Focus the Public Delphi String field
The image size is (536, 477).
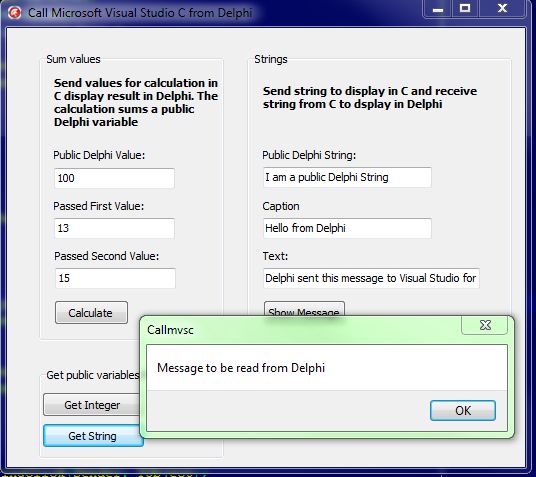coord(347,177)
